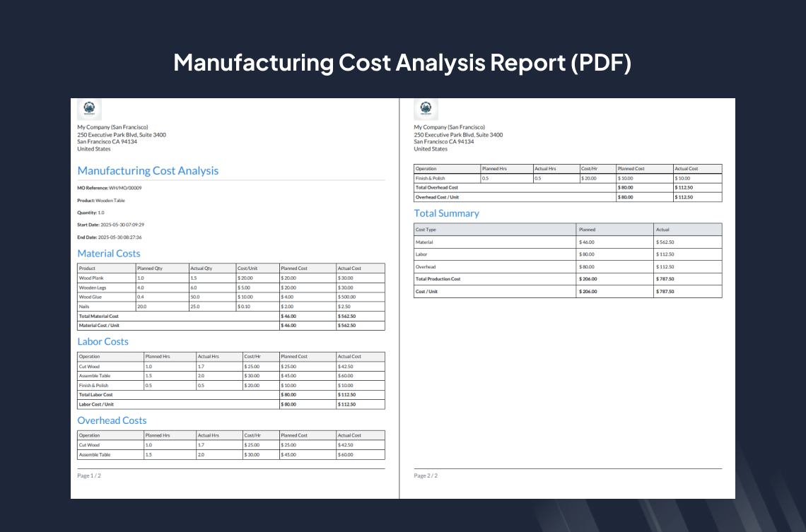Select the End Date '2025-05-30 08:27:36'

[x=119, y=237]
